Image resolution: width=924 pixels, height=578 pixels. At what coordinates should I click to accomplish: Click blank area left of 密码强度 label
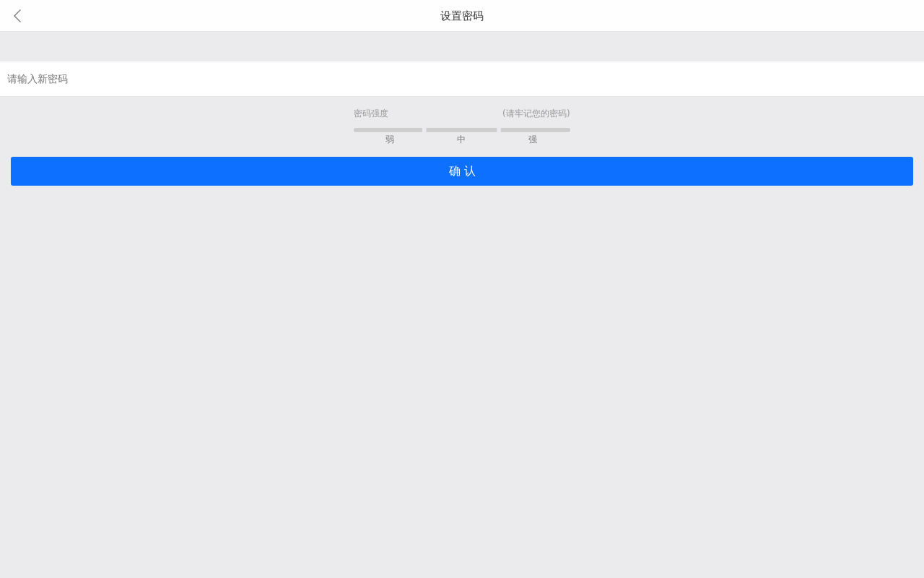[180, 116]
